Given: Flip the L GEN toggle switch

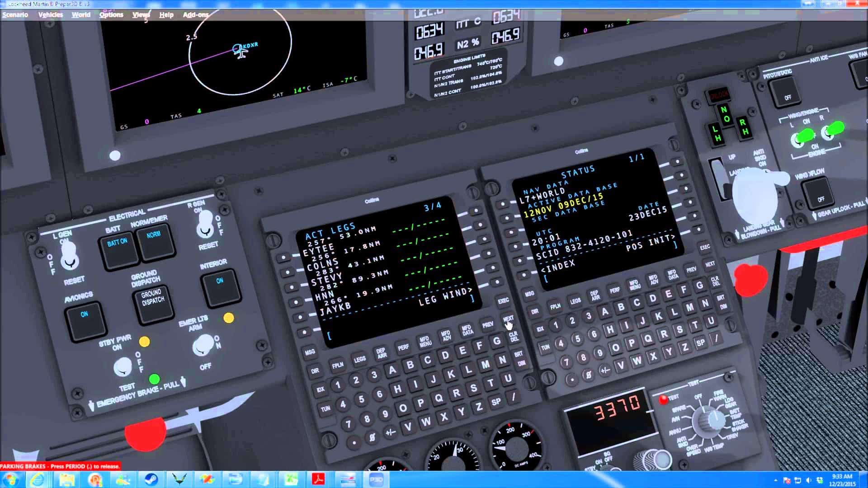Looking at the screenshot, I should (x=69, y=255).
